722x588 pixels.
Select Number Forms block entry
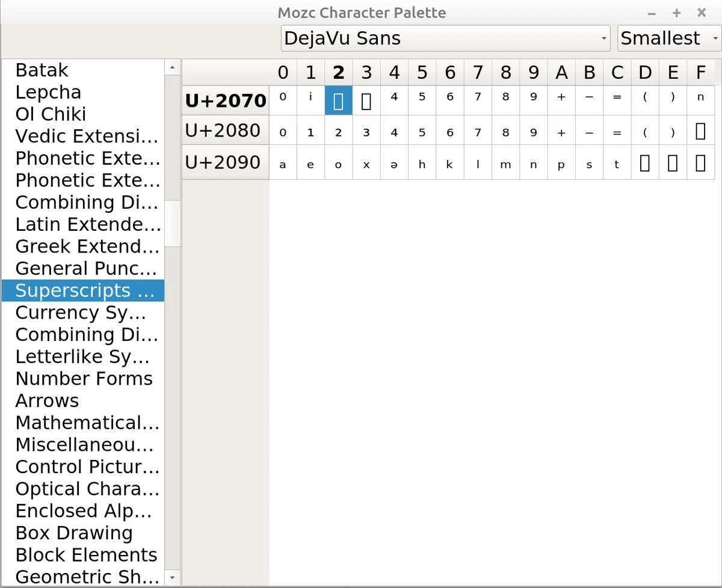click(83, 379)
